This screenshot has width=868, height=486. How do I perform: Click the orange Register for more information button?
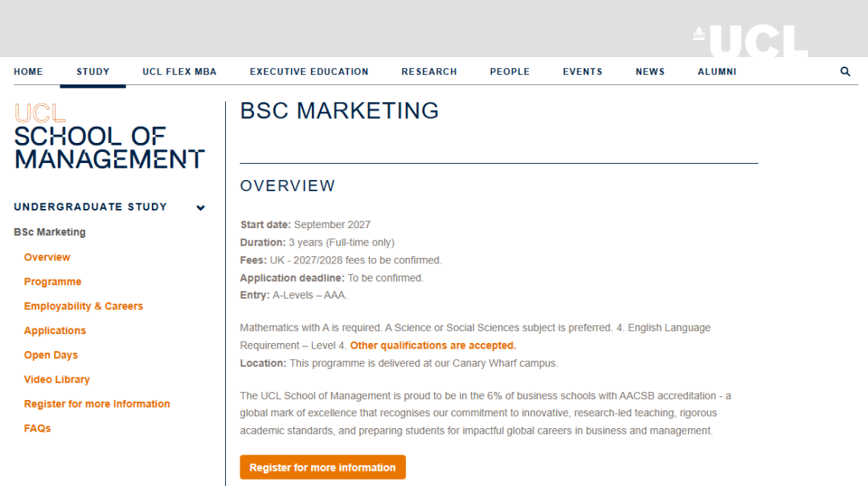[323, 468]
